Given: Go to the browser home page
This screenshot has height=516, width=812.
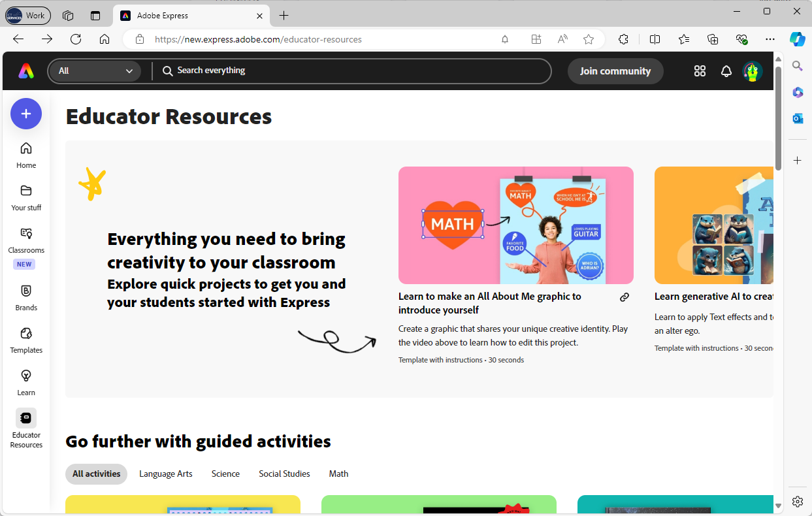Looking at the screenshot, I should pyautogui.click(x=105, y=39).
